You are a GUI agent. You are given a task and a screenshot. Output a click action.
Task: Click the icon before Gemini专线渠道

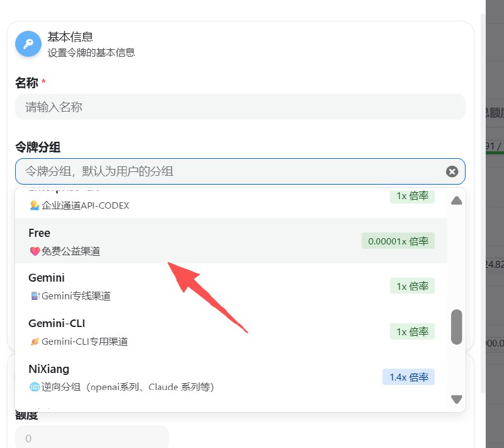[35, 296]
